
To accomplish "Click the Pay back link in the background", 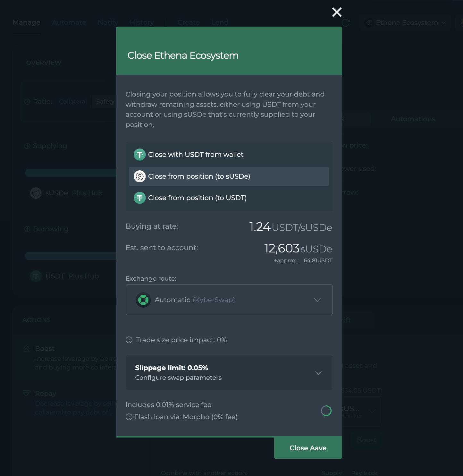I will (x=364, y=473).
